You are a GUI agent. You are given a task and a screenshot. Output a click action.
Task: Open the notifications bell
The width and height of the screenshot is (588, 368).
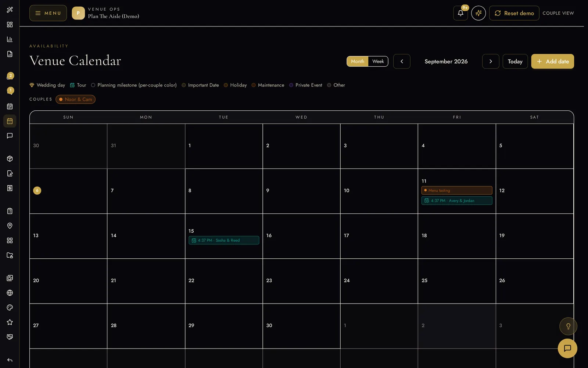pyautogui.click(x=460, y=13)
